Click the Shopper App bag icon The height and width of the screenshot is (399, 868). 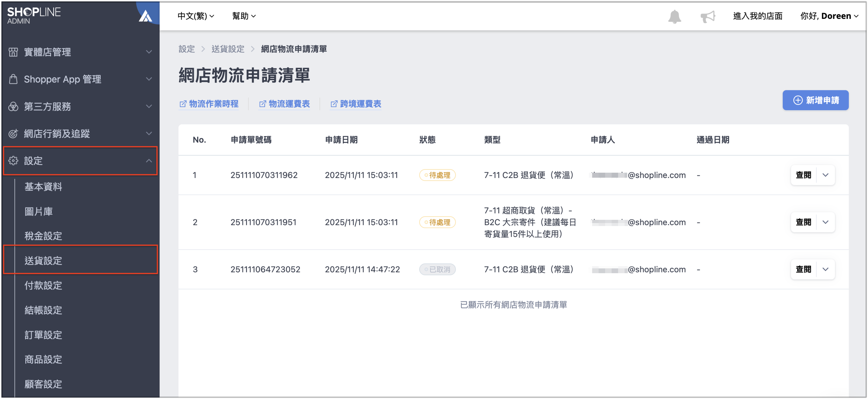pos(13,79)
